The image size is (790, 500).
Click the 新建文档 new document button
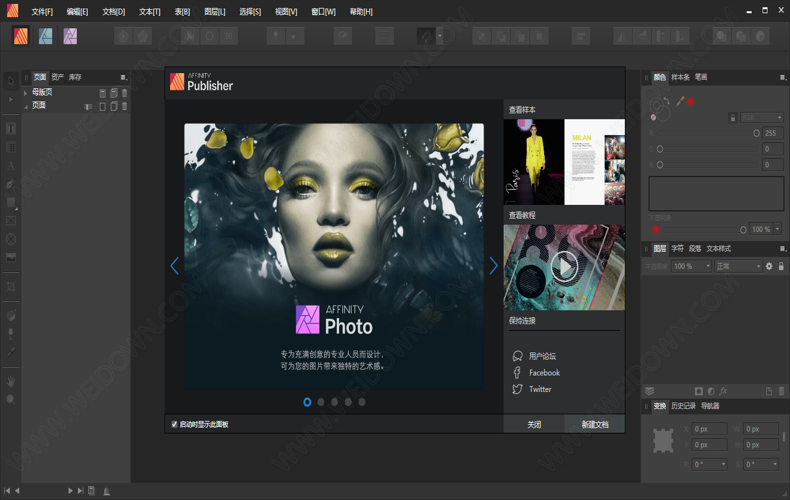(x=594, y=424)
